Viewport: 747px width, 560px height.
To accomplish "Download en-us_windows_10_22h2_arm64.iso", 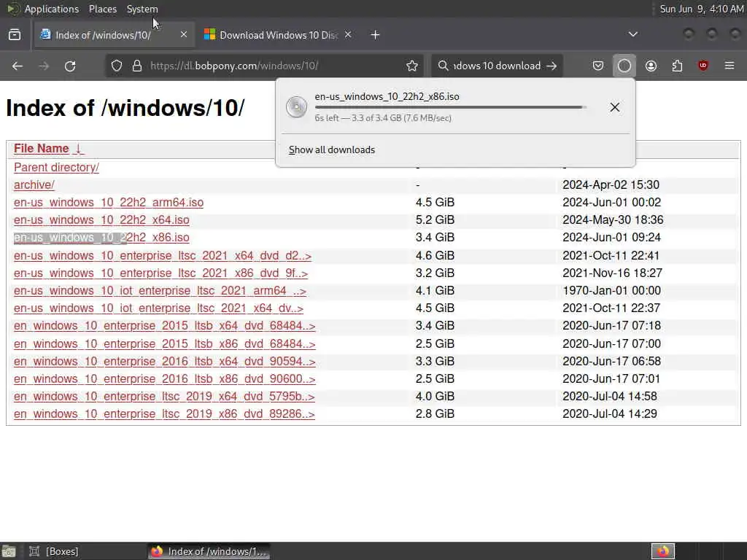I will click(109, 203).
